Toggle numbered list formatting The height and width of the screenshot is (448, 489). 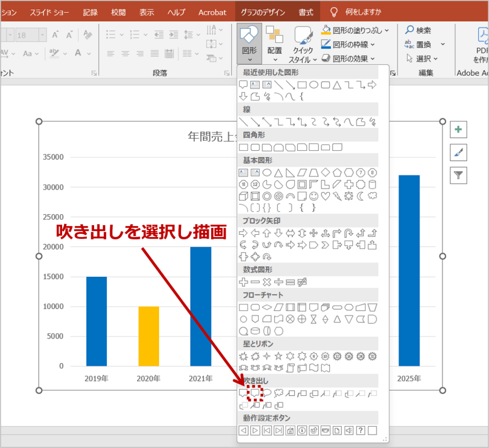pos(135,34)
